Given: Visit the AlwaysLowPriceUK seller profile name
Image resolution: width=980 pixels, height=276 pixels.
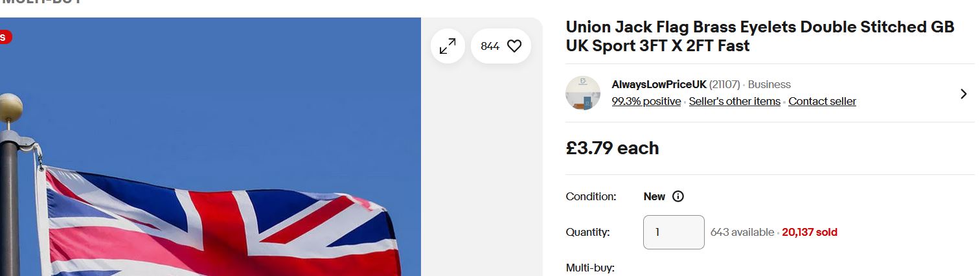Looking at the screenshot, I should pyautogui.click(x=659, y=84).
